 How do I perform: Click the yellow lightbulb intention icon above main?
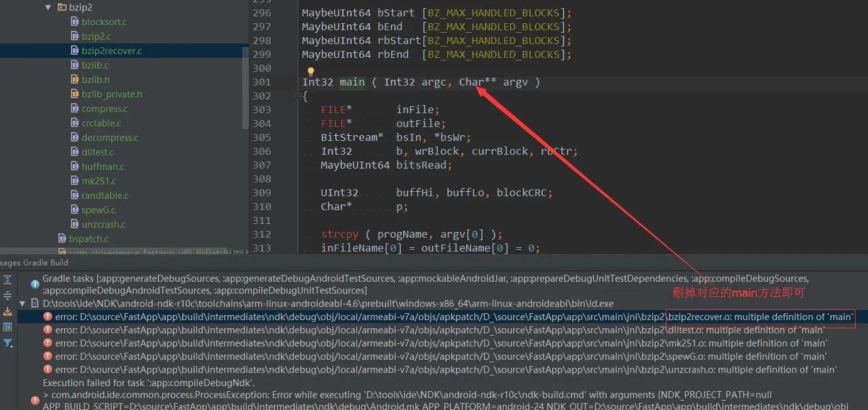[x=310, y=72]
